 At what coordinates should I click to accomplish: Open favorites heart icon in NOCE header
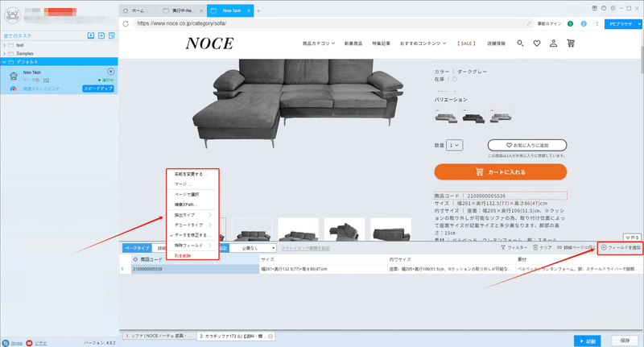coord(537,43)
